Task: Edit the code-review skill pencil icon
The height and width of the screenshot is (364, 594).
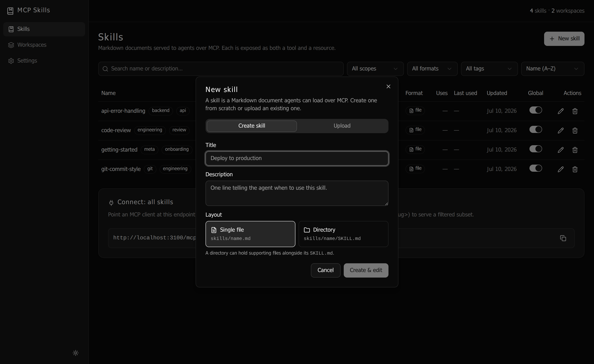Action: point(561,131)
